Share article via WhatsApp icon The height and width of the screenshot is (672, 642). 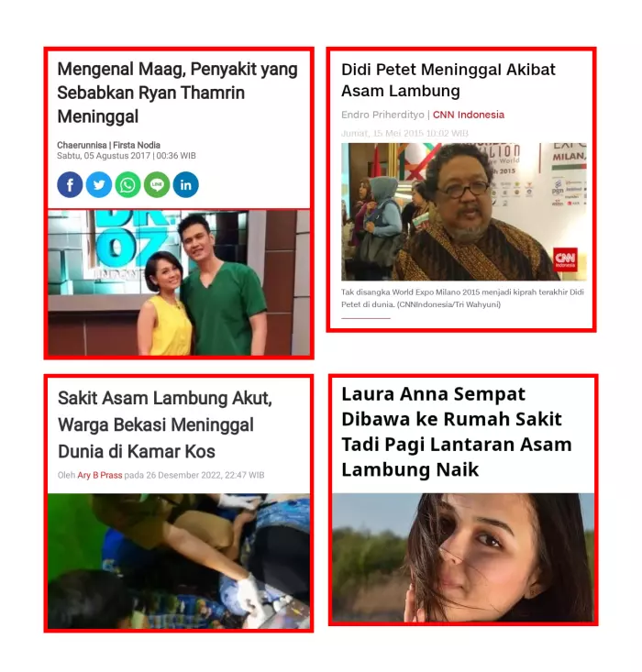pos(127,184)
